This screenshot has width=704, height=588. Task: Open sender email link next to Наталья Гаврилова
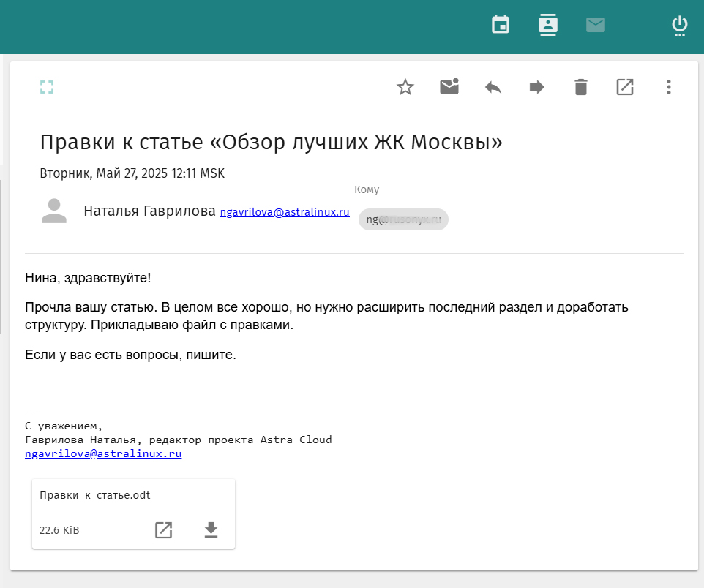point(285,212)
